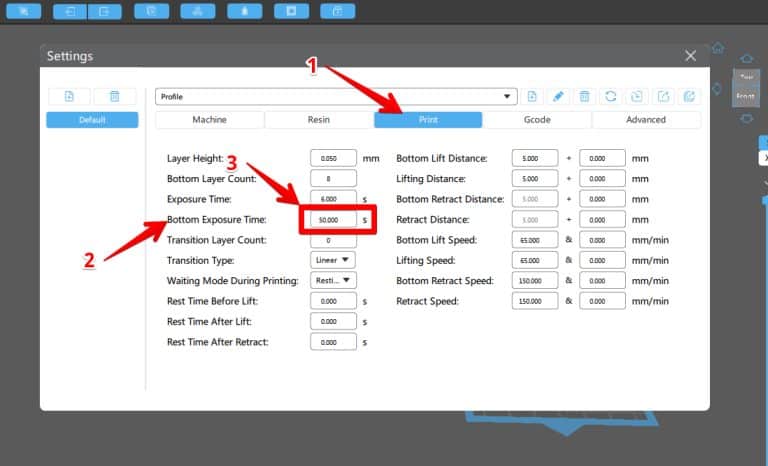Click the new profile icon beside Profile dropdown
This screenshot has width=768, height=466.
533,96
